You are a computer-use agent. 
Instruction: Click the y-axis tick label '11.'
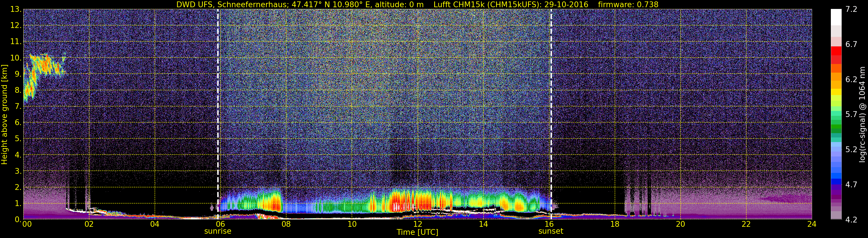[x=16, y=41]
